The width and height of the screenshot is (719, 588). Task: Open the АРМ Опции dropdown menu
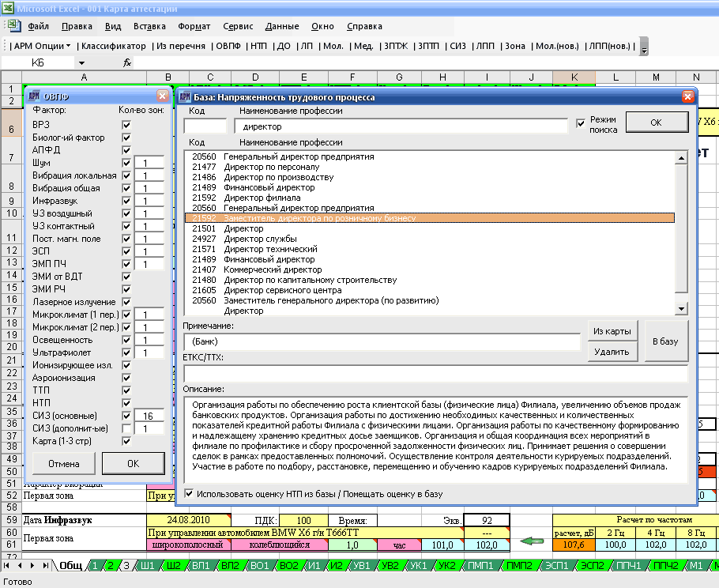tap(42, 46)
